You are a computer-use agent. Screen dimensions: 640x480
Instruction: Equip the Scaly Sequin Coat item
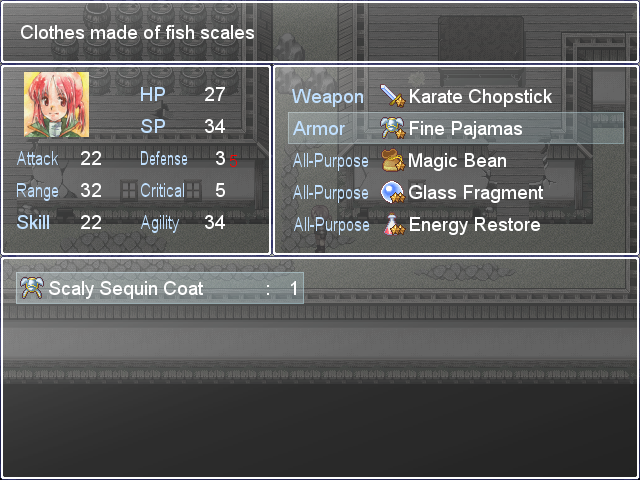tap(160, 288)
